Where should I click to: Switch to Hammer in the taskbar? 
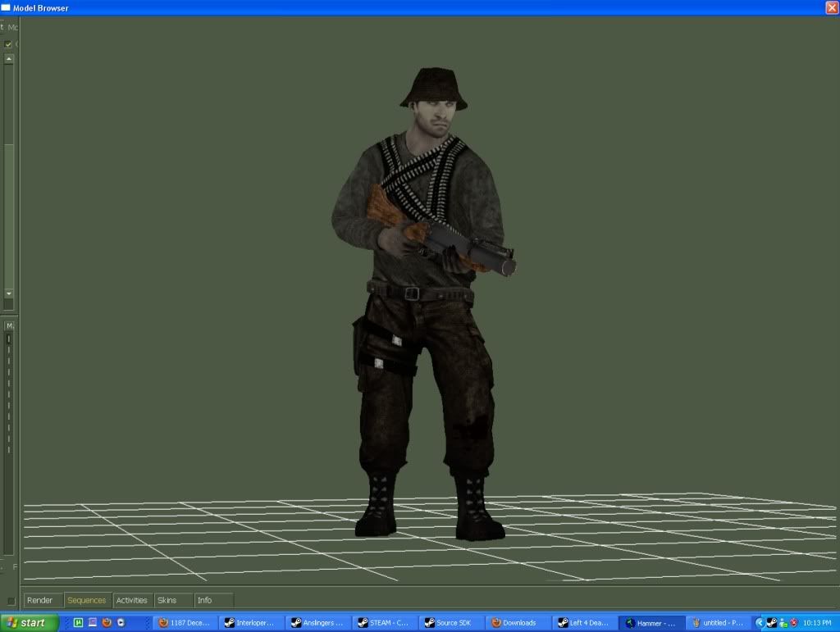click(651, 623)
